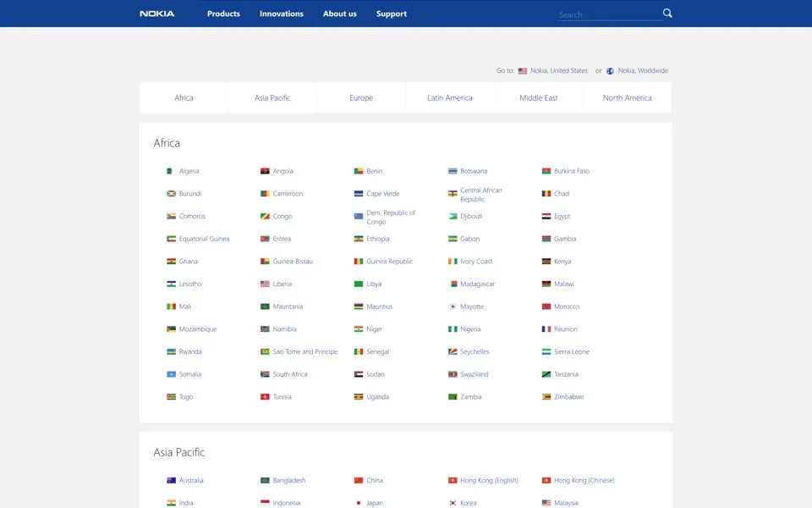This screenshot has height=508, width=812.
Task: Click the Japan flag icon
Action: click(x=359, y=503)
